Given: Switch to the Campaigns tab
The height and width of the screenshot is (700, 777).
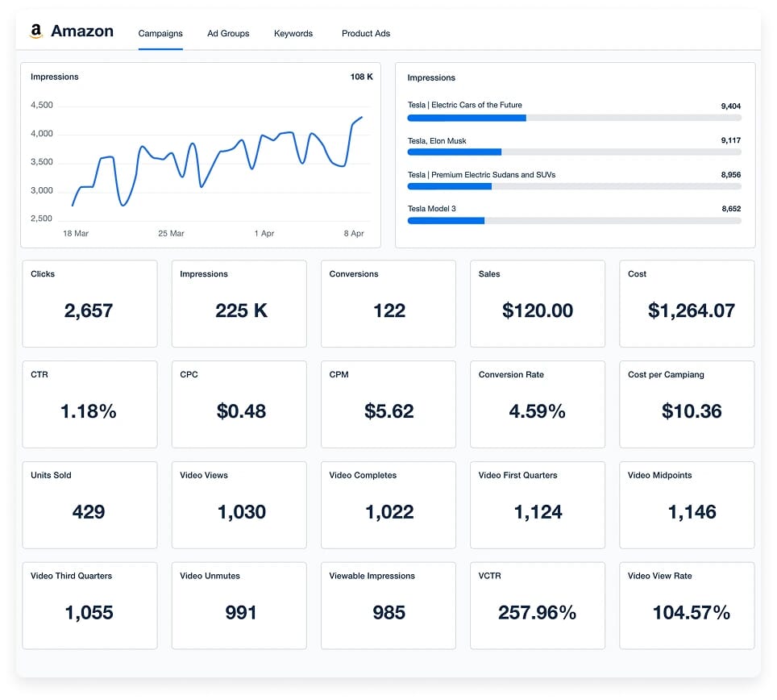Looking at the screenshot, I should click(x=160, y=33).
